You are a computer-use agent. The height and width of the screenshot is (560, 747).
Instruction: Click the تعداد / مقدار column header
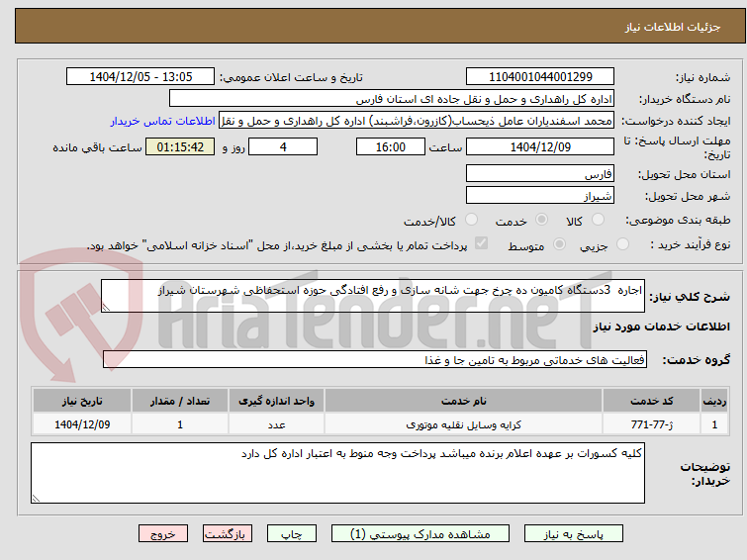[x=180, y=401]
